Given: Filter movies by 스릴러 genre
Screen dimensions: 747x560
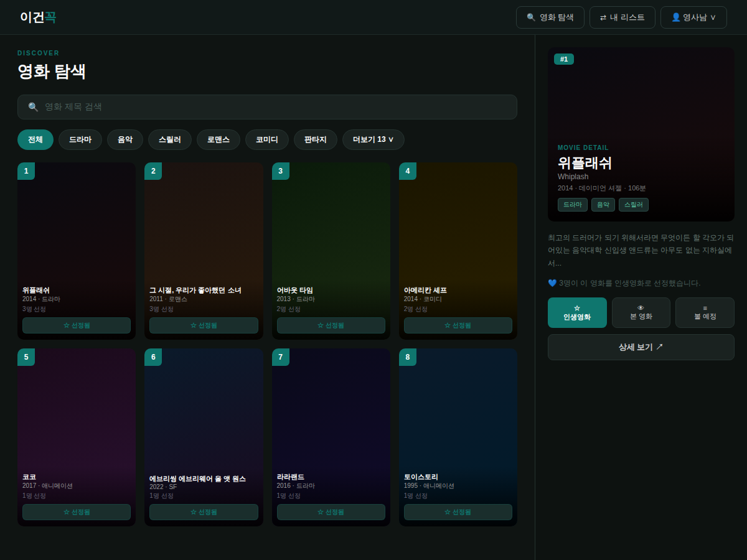Looking at the screenshot, I should [x=170, y=139].
